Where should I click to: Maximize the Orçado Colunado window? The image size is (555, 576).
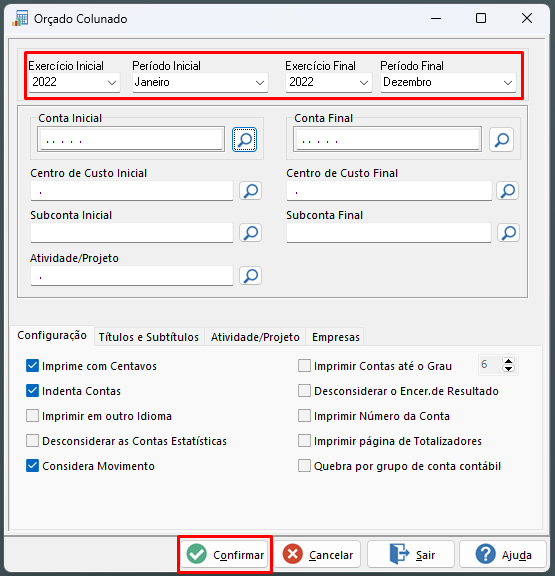click(481, 18)
